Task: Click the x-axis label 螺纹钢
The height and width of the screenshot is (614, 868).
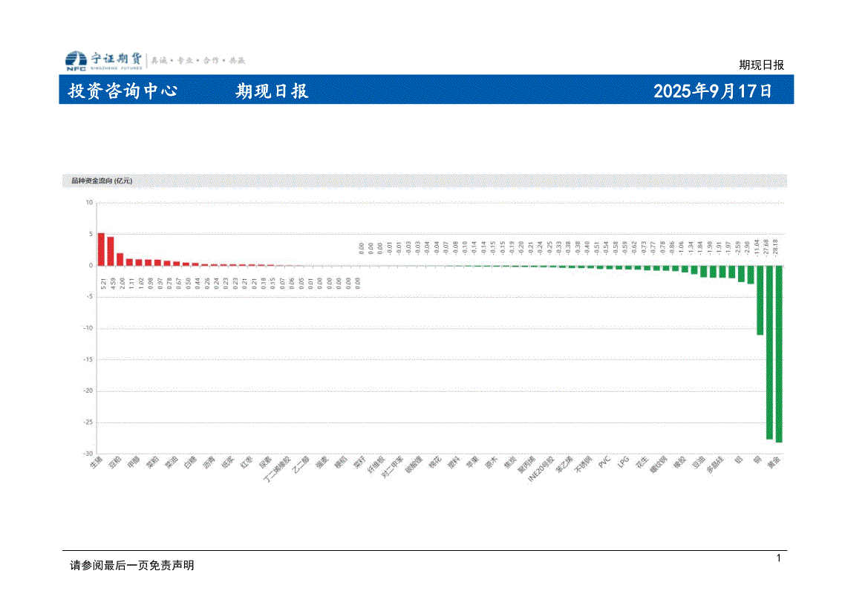Action: (x=658, y=465)
